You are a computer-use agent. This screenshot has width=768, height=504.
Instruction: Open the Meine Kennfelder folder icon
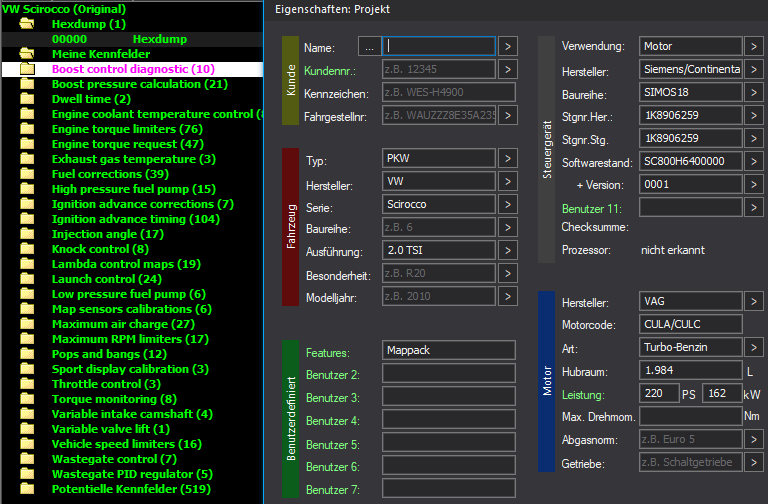pos(27,54)
